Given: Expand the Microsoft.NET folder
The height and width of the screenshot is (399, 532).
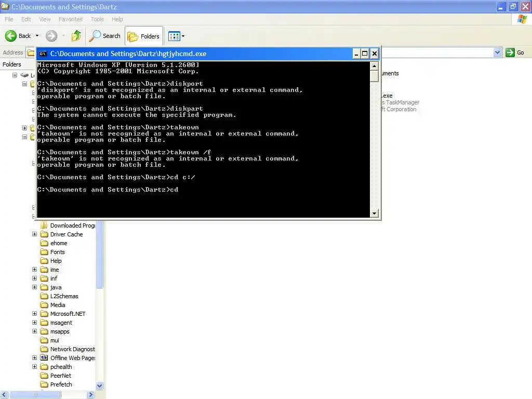Looking at the screenshot, I should pyautogui.click(x=35, y=313).
